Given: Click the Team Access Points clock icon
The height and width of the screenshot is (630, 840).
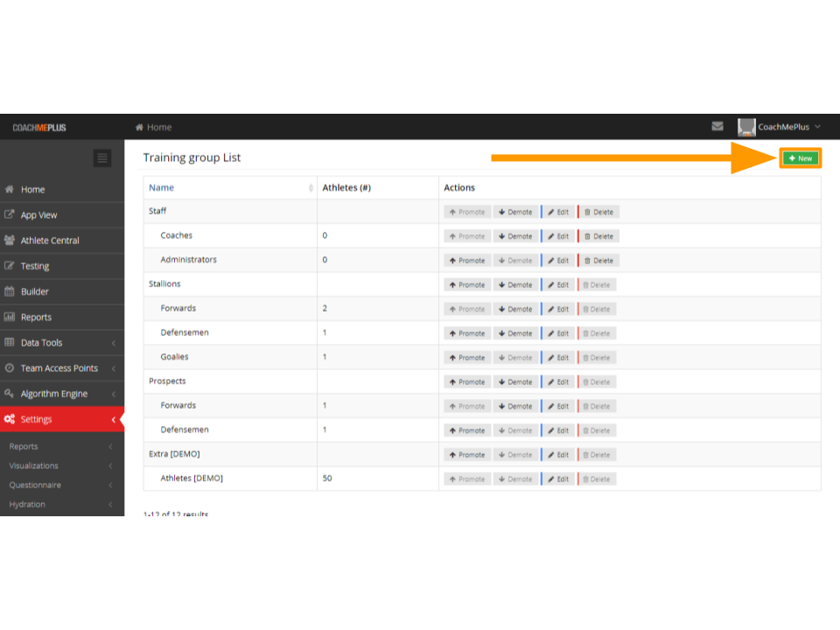Looking at the screenshot, I should (9, 367).
